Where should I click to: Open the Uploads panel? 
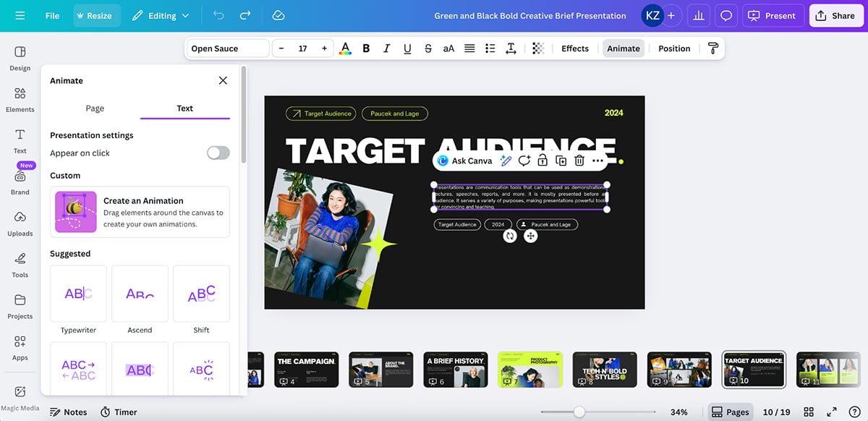click(20, 224)
